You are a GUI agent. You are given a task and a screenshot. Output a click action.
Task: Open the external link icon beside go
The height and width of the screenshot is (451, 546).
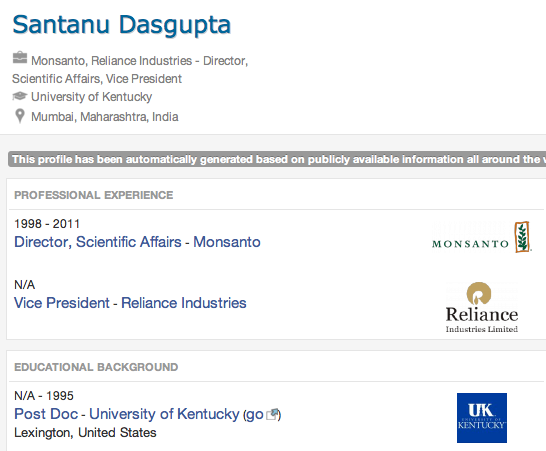(273, 414)
